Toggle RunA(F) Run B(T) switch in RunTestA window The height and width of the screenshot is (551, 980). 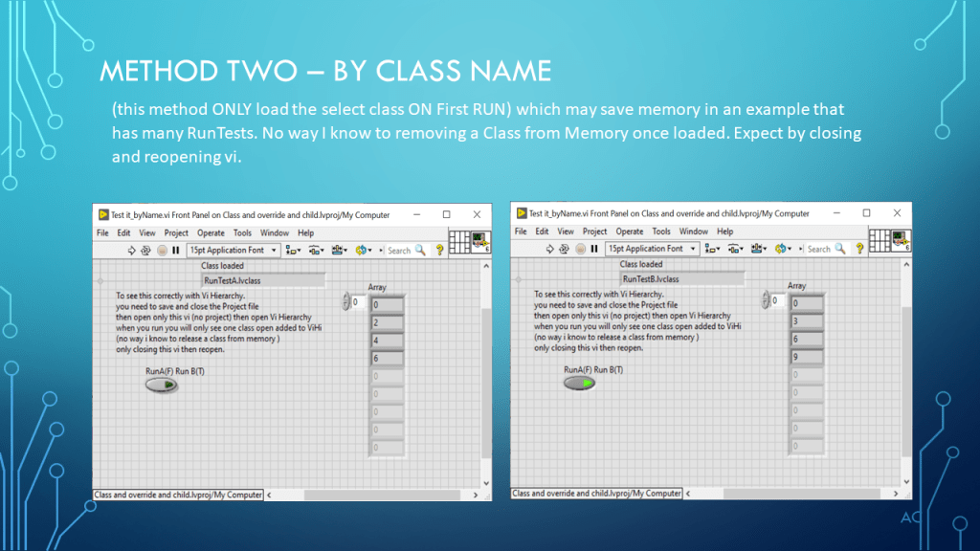[162, 385]
